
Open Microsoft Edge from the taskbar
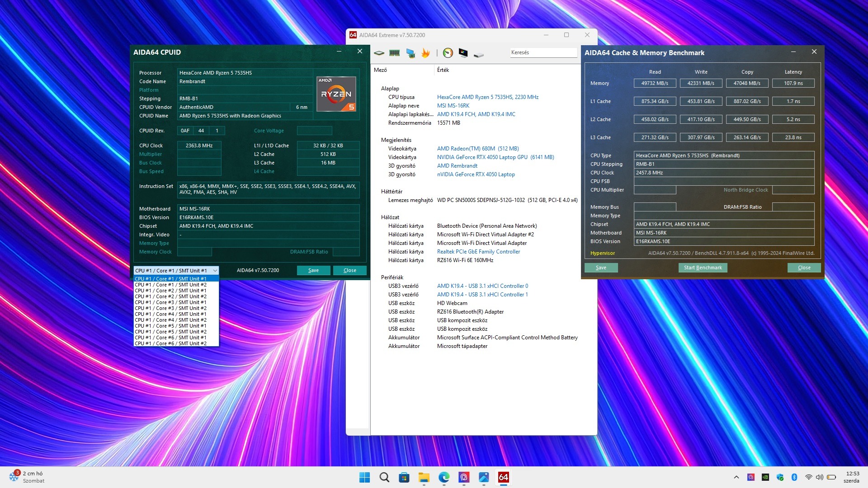coord(444,477)
